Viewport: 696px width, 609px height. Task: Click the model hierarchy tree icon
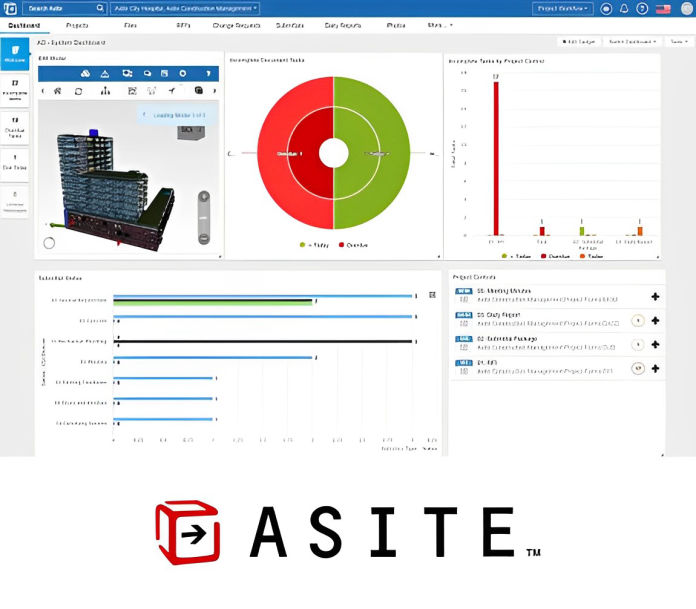[x=106, y=91]
